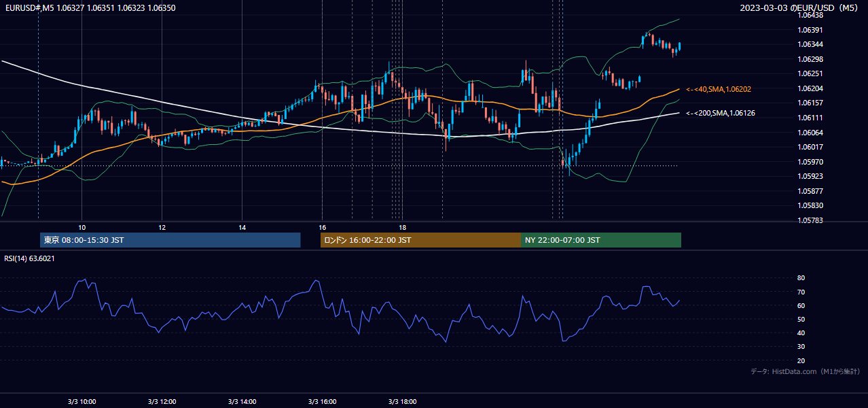Click price axis value 1.05923

coord(810,176)
